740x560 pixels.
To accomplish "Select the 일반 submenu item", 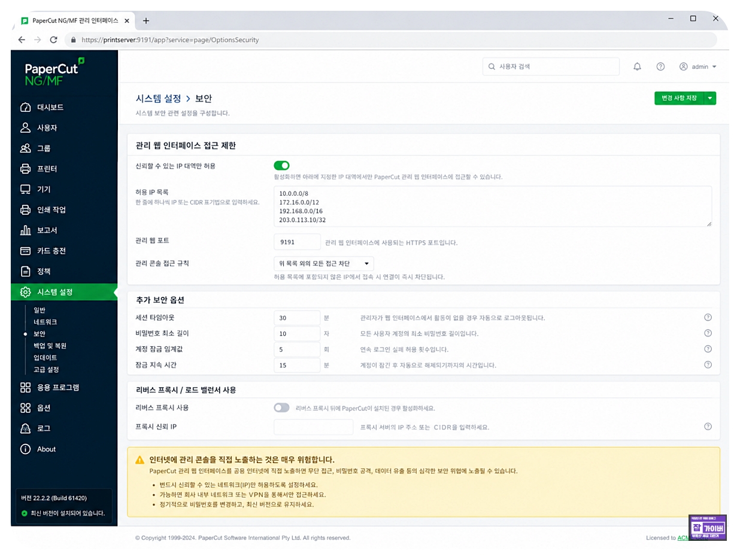I will click(40, 310).
